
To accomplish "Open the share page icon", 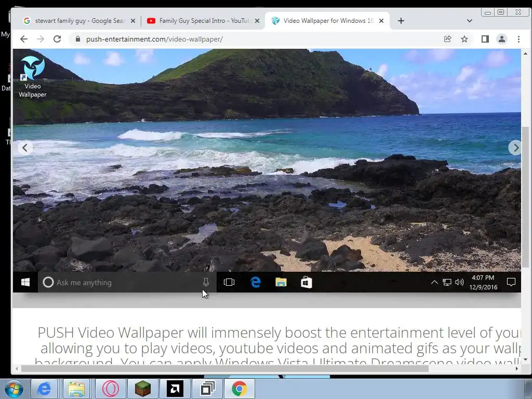I will (x=447, y=39).
